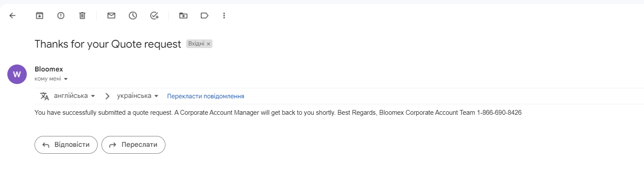Click the translate icon in language bar
Screen dimensions: 644x181
point(44,96)
